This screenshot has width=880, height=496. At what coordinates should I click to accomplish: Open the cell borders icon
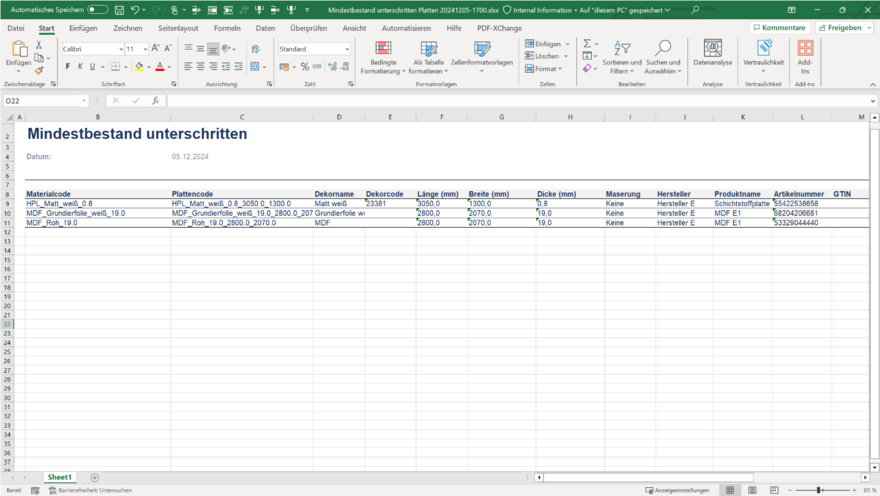[x=116, y=67]
